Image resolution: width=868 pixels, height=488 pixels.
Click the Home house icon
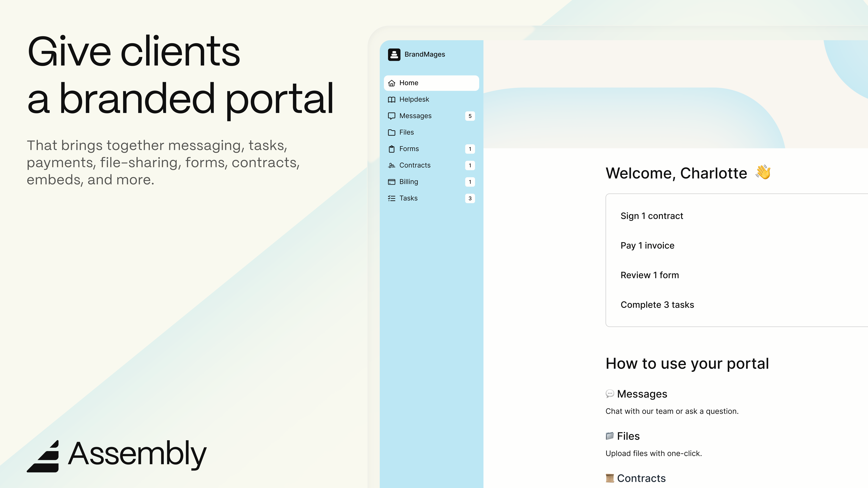click(392, 83)
